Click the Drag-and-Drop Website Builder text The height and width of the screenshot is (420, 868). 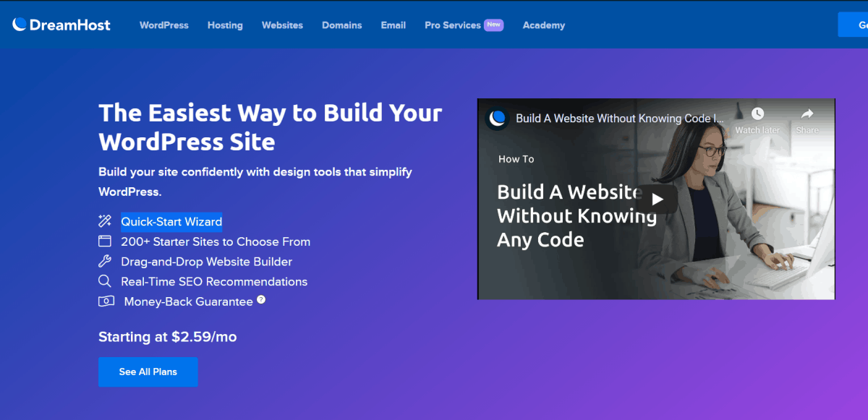coord(207,262)
